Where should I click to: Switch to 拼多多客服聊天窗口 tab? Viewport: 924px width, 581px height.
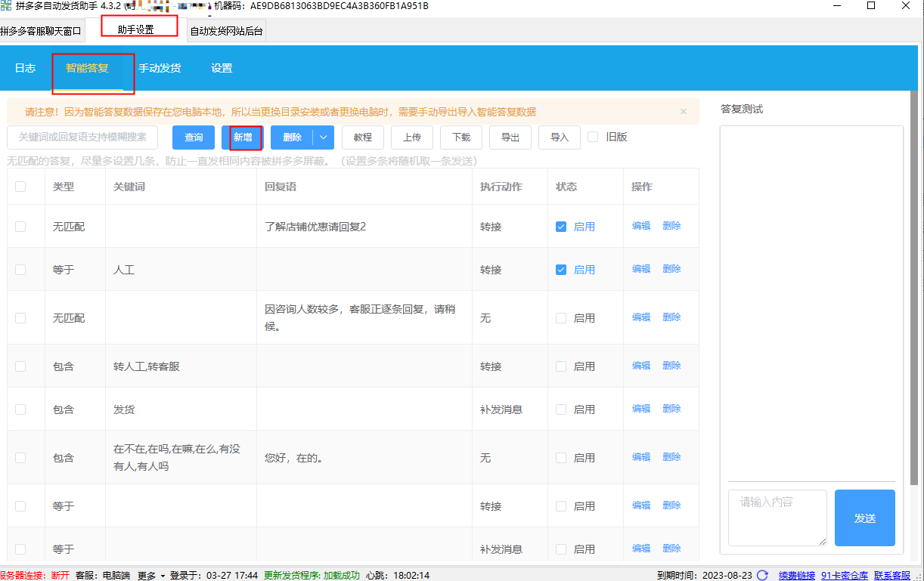tap(41, 31)
